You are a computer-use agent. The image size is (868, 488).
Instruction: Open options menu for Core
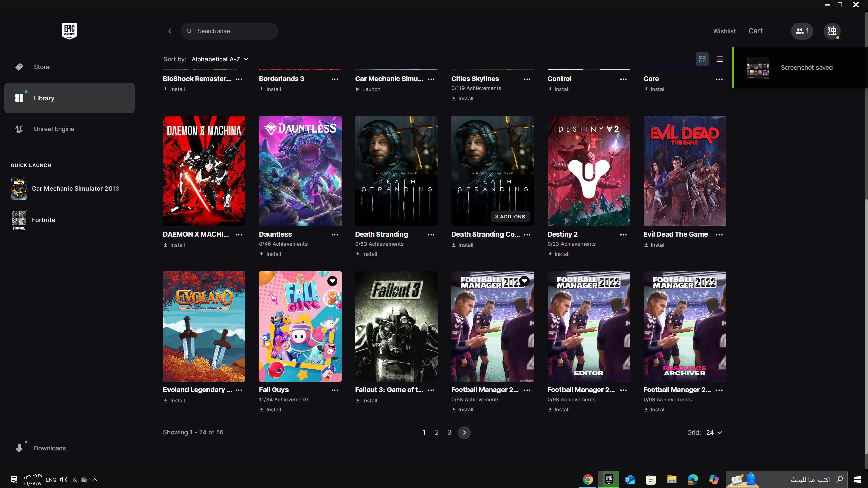click(719, 79)
